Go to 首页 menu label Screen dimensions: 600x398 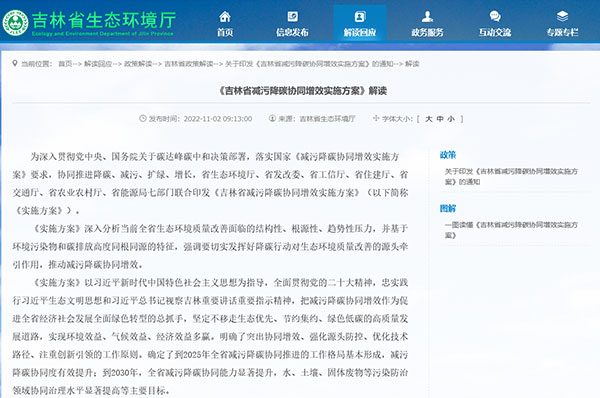(225, 33)
